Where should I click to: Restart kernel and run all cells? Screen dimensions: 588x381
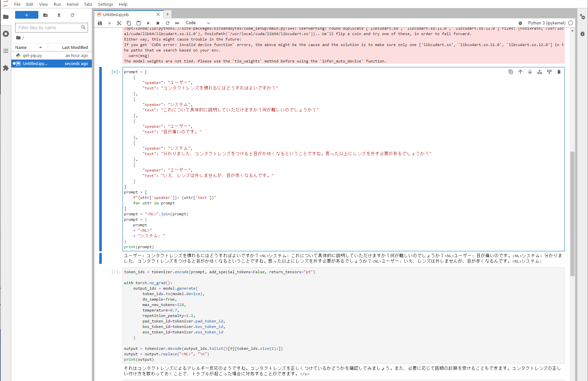177,23
